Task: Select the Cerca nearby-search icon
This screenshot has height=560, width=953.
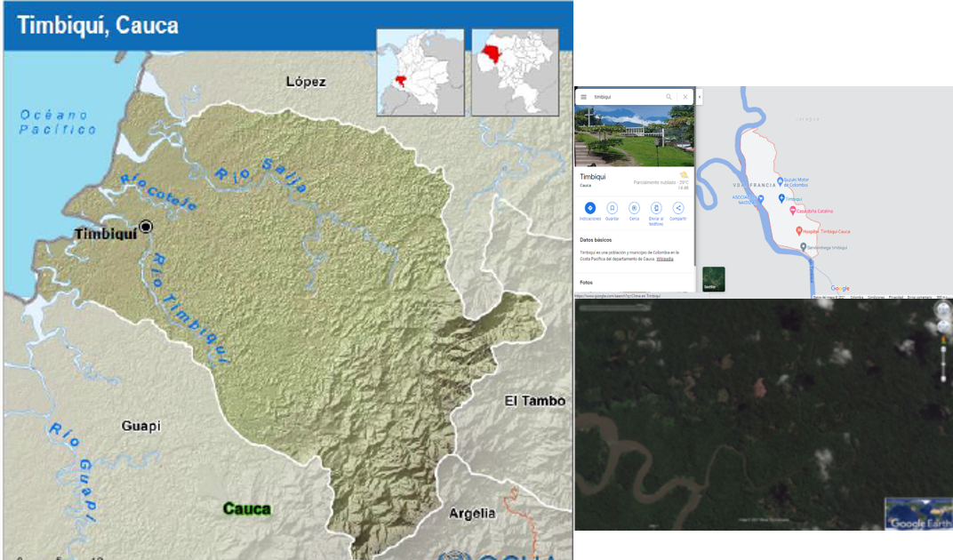Action: click(x=634, y=207)
